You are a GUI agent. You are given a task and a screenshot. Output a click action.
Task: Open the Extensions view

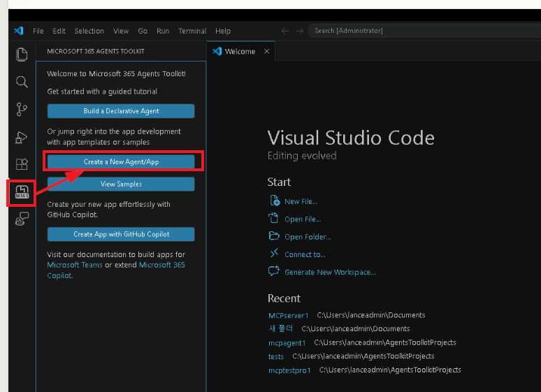click(x=22, y=164)
